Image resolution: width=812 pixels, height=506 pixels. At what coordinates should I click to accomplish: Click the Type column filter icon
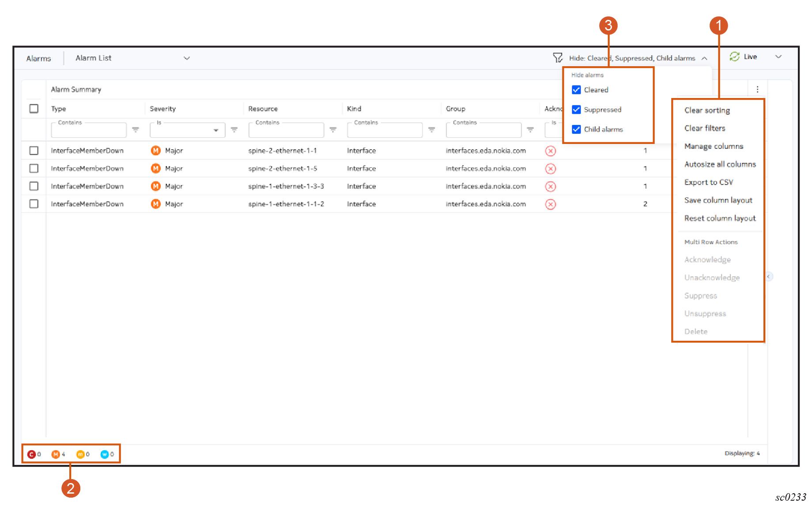click(x=136, y=130)
